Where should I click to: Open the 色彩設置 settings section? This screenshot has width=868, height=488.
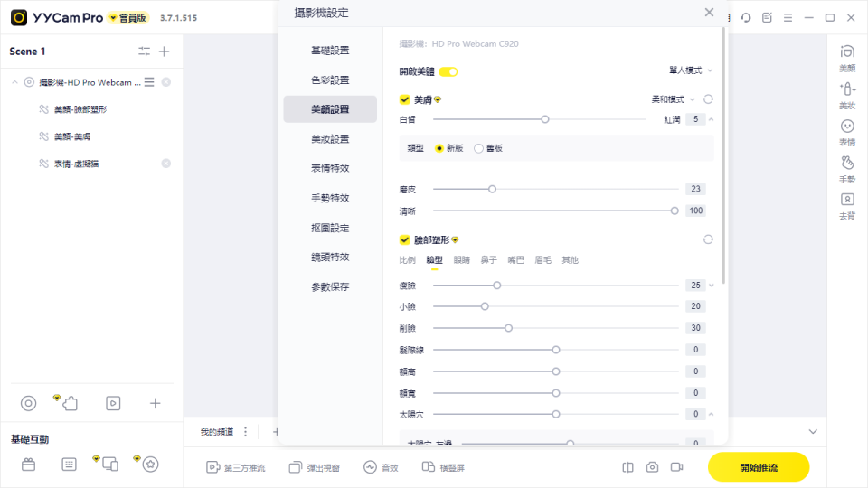[x=330, y=80]
